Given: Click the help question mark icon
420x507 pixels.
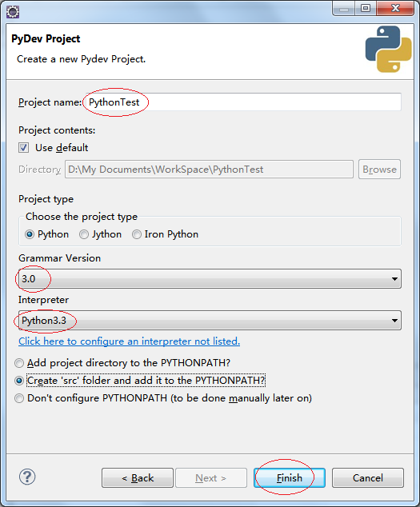Looking at the screenshot, I should coord(27,477).
